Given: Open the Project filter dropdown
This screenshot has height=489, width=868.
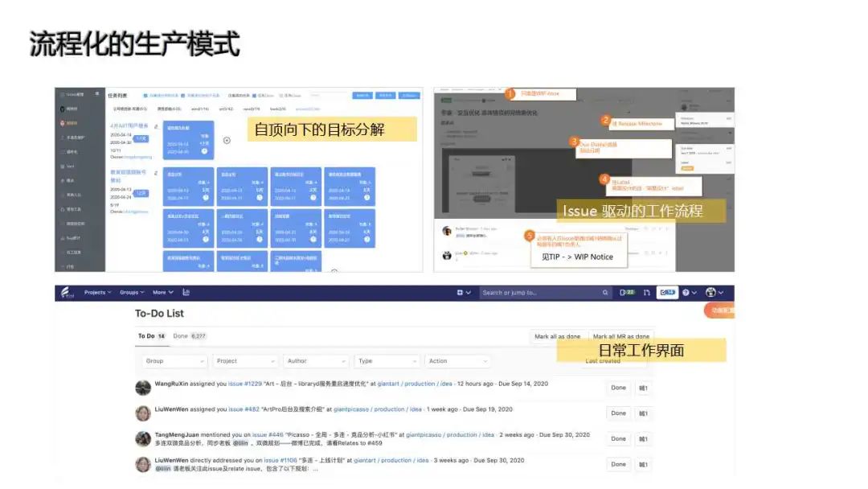Looking at the screenshot, I should coord(244,361).
